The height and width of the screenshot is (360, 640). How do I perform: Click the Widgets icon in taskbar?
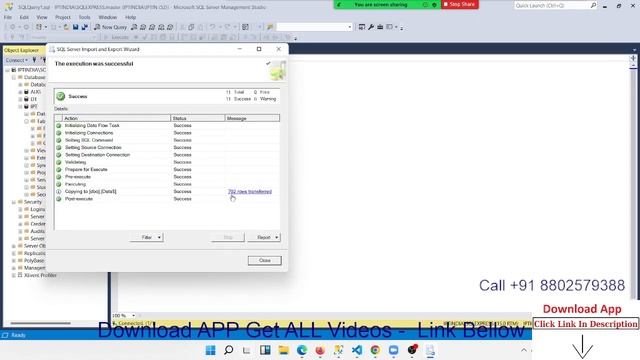[265, 350]
